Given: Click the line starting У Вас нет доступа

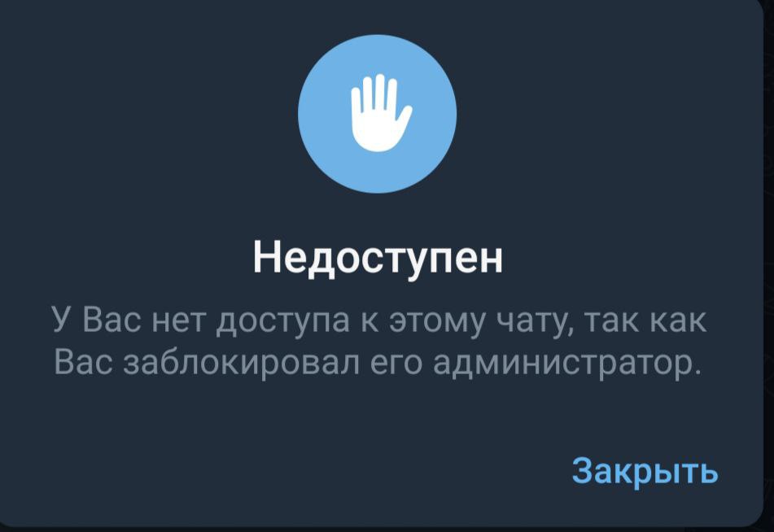Looking at the screenshot, I should pos(379,321).
